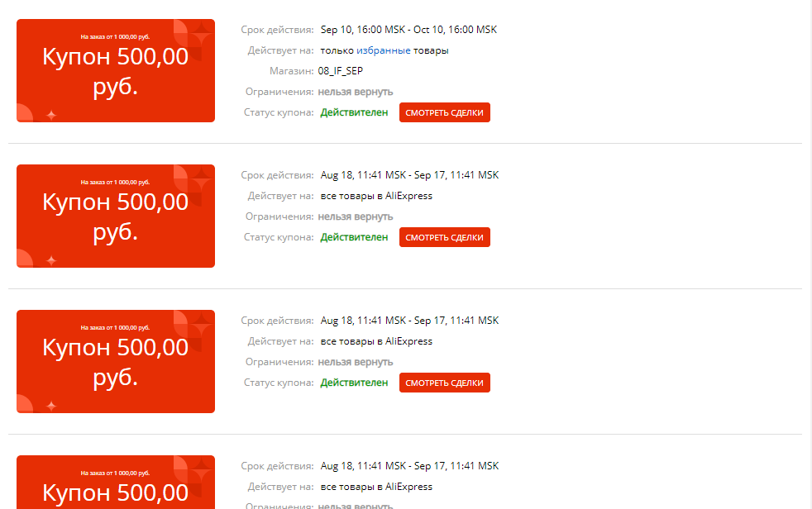Screen dimensions: 812x509
Task: Click 'нельзя вернуть' restriction on the first coupon
Action: 356,92
